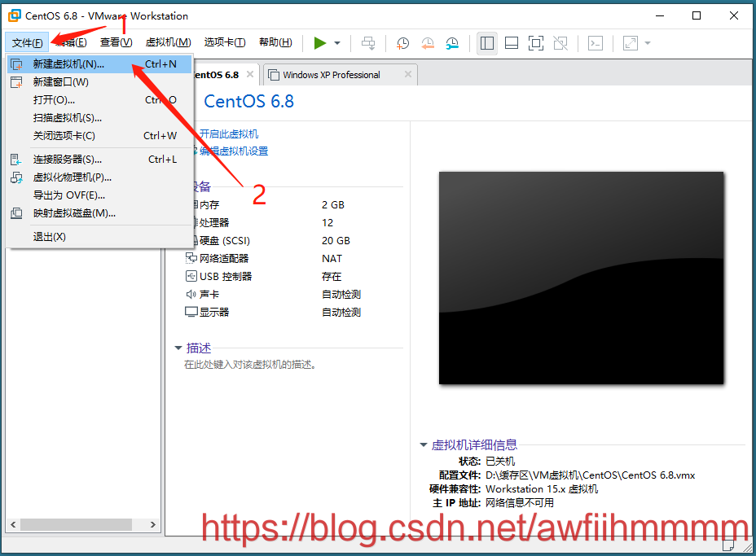The width and height of the screenshot is (756, 556).
Task: Revert to previous snapshot icon
Action: (x=427, y=43)
